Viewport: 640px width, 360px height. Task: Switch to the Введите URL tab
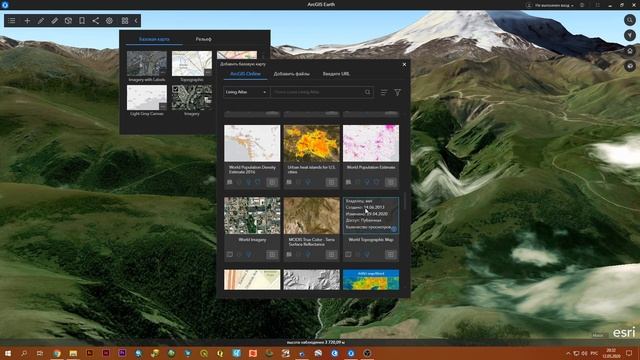coord(336,74)
